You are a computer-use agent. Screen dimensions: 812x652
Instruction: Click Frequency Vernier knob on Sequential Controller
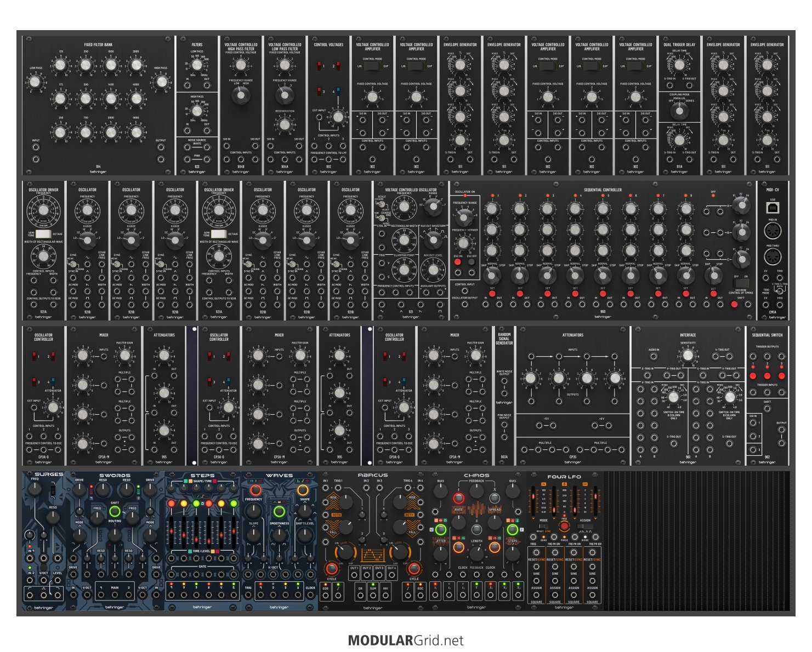click(x=464, y=243)
